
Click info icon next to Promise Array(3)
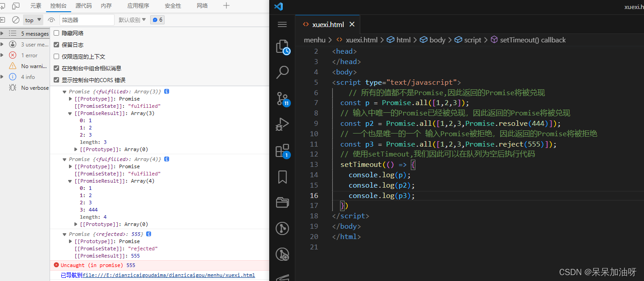click(166, 91)
